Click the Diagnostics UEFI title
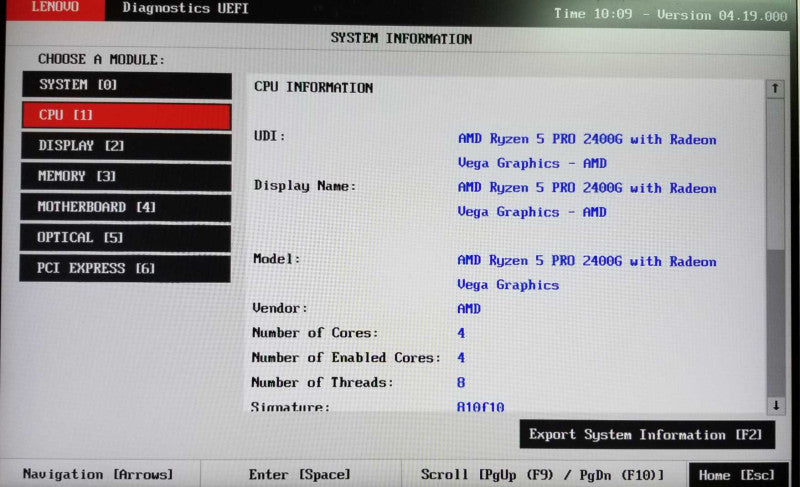Screen dimensions: 800x487 point(186,8)
